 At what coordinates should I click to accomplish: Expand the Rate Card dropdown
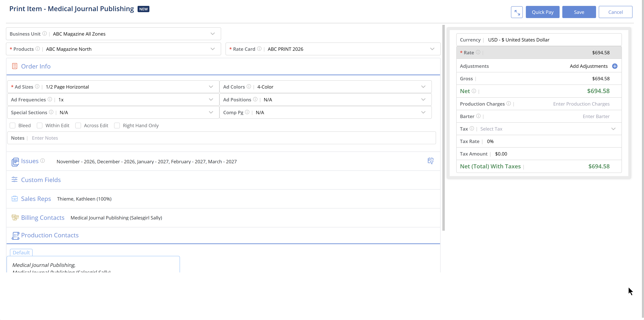pos(432,49)
